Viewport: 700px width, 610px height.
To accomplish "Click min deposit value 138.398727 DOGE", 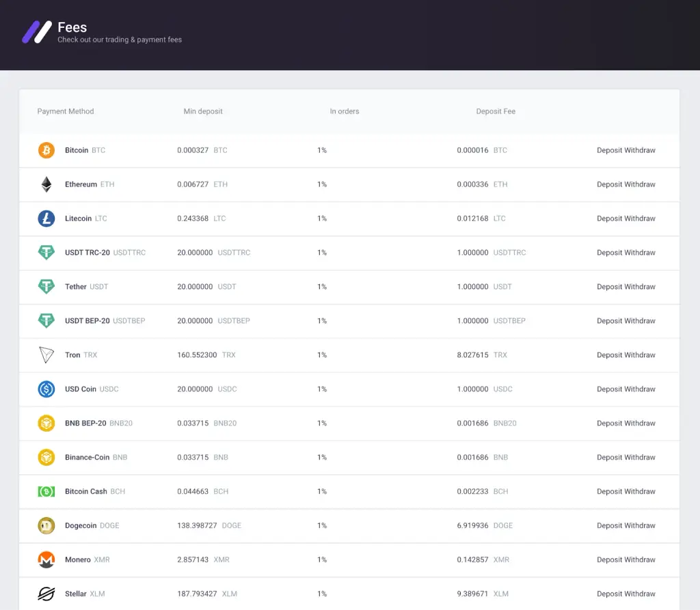I will point(209,526).
